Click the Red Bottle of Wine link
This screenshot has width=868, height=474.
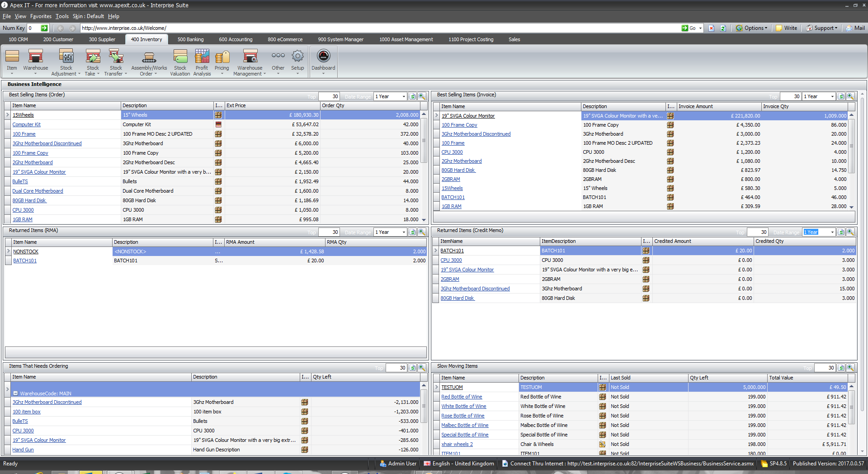[x=462, y=397]
